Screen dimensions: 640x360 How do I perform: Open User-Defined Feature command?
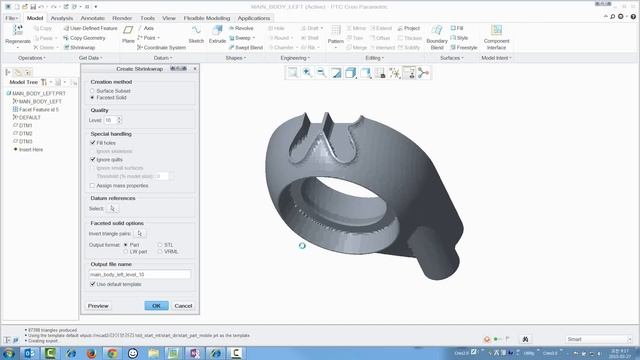tap(91, 28)
